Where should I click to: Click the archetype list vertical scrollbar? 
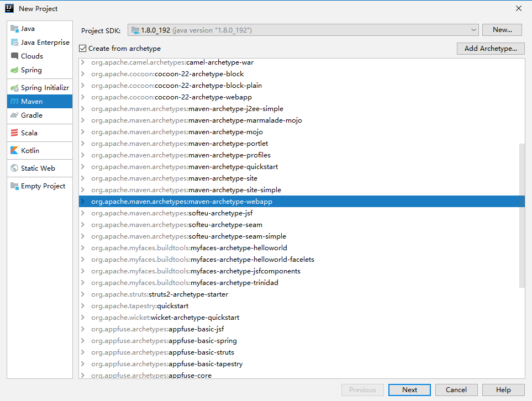pos(522,216)
